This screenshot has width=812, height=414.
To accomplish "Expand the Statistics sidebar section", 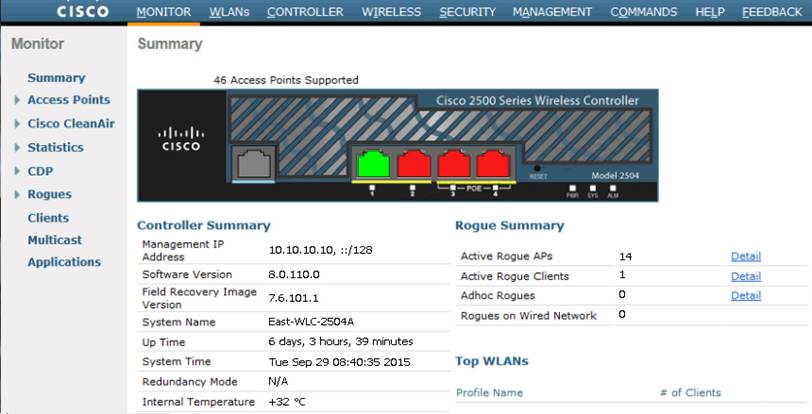I will pos(17,148).
